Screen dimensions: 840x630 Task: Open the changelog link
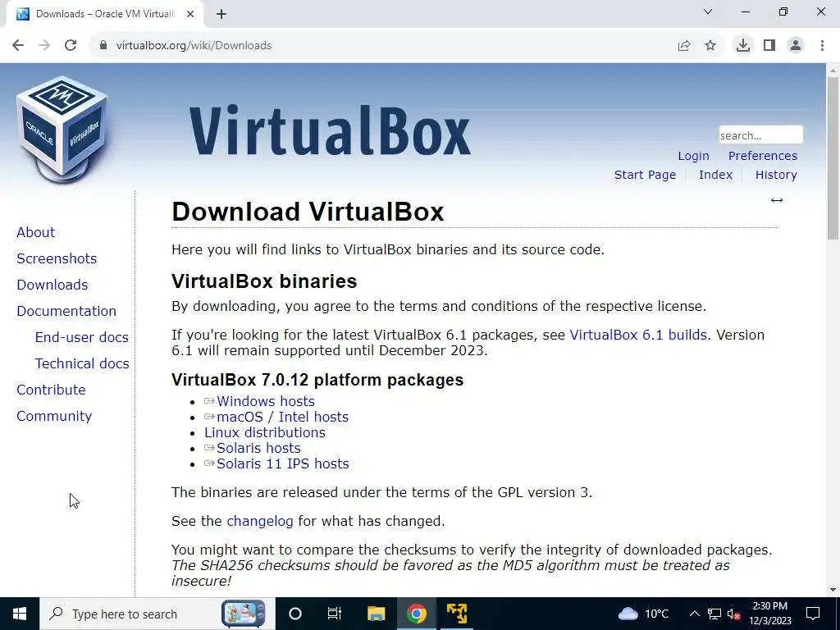point(260,521)
